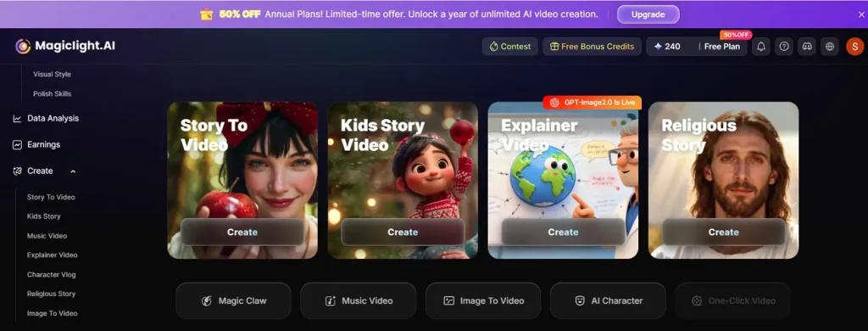Screen dimensions: 868x331
Task: Open the AI Character button
Action: click(608, 300)
